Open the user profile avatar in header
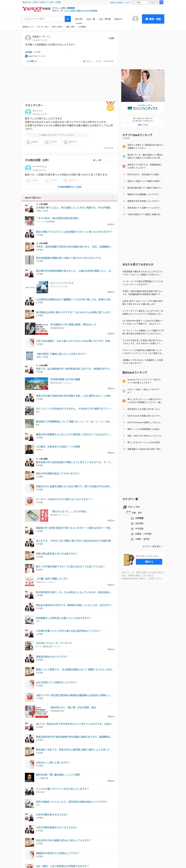Image resolution: width=186 pixels, height=868 pixels. click(x=135, y=19)
